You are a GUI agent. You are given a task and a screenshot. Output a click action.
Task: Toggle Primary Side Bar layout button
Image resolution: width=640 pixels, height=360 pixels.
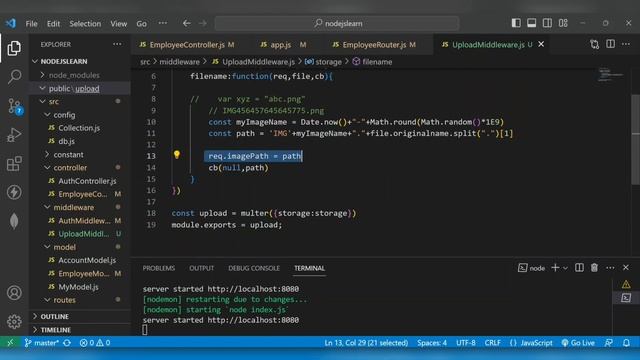[x=516, y=23]
